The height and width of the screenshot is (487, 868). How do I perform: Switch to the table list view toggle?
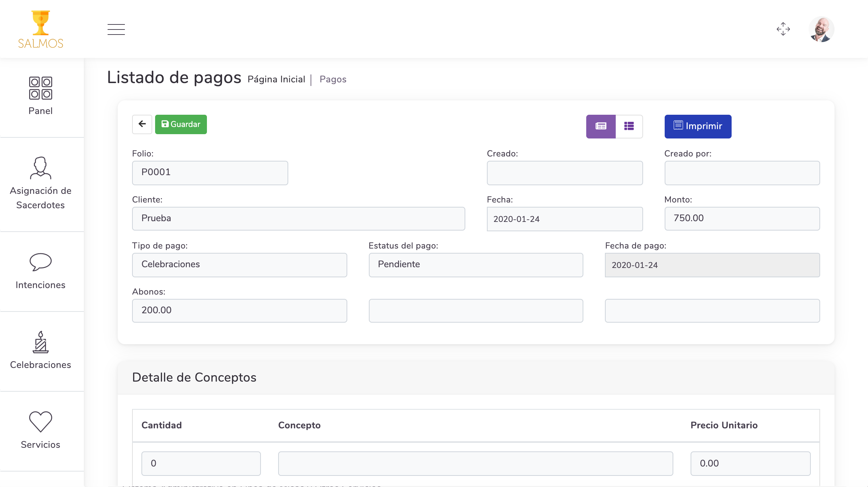point(629,126)
